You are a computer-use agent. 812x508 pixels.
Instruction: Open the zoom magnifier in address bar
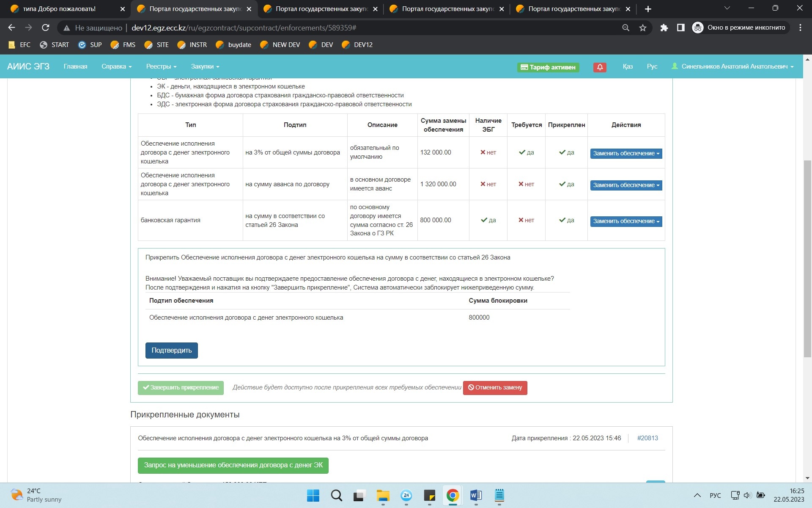(x=626, y=28)
